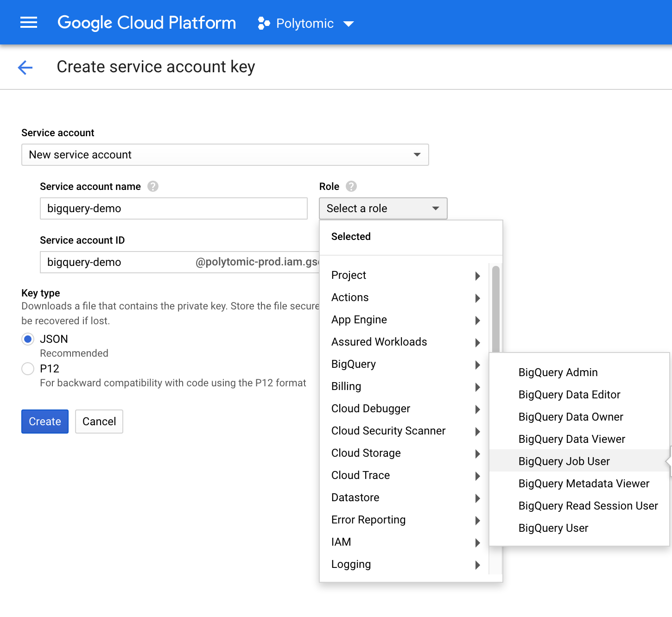Open the Select a role dropdown
Screen dimensions: 672x617
tap(383, 208)
